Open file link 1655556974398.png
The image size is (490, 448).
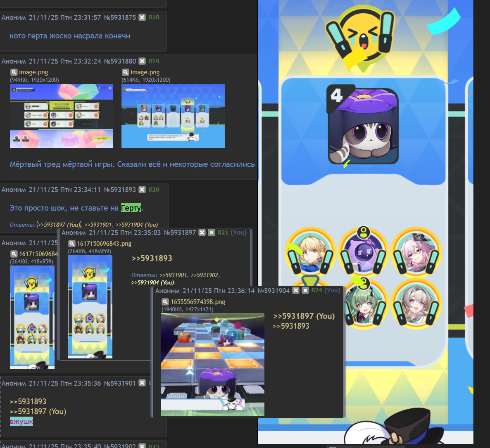pos(198,302)
